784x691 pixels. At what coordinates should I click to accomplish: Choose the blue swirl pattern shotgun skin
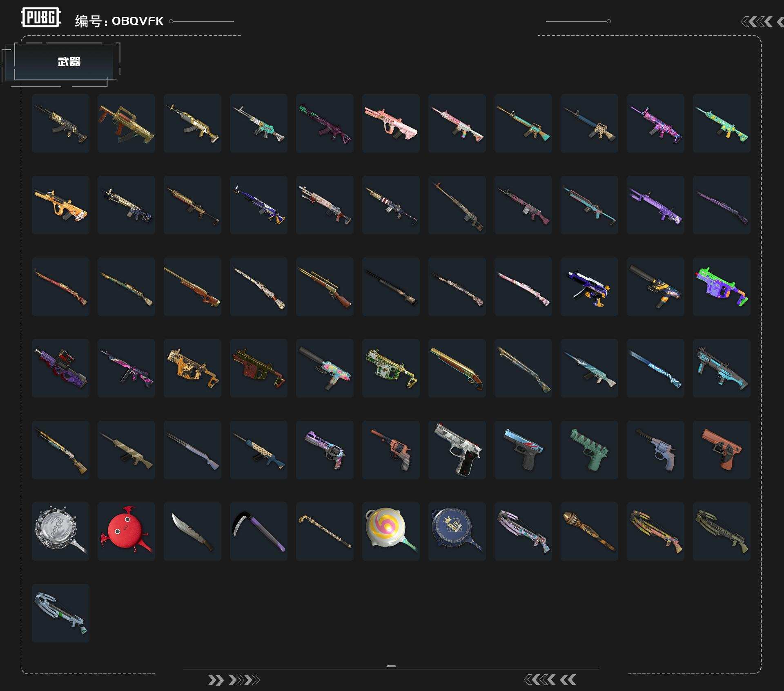tap(655, 368)
